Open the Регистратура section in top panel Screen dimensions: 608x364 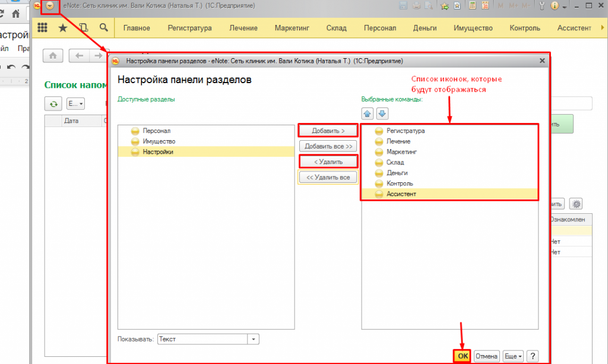189,28
